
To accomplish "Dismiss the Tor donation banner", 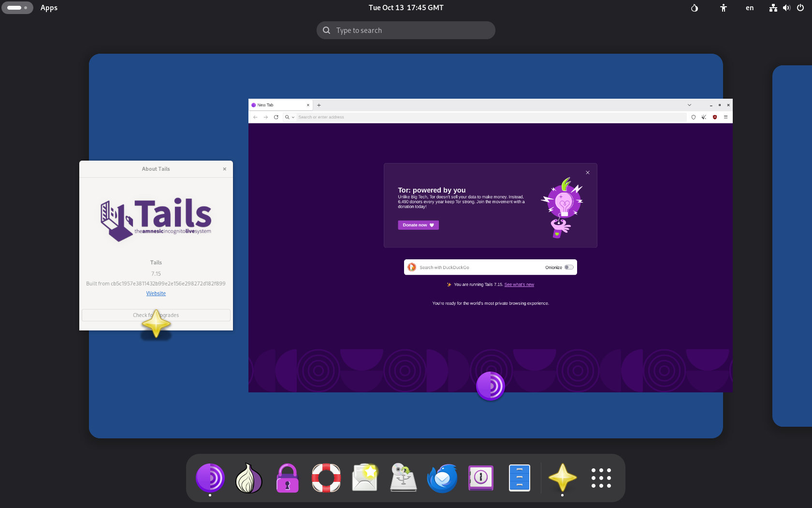I will click(x=588, y=173).
